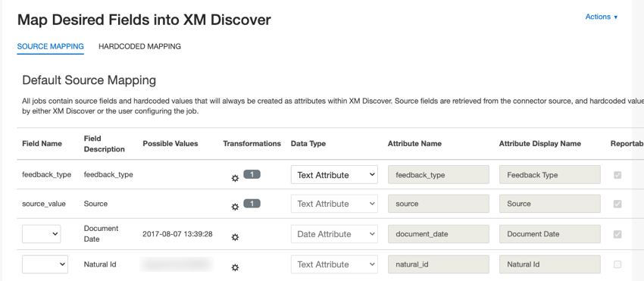Click the source attribute name field
Image resolution: width=644 pixels, height=281 pixels.
438,204
